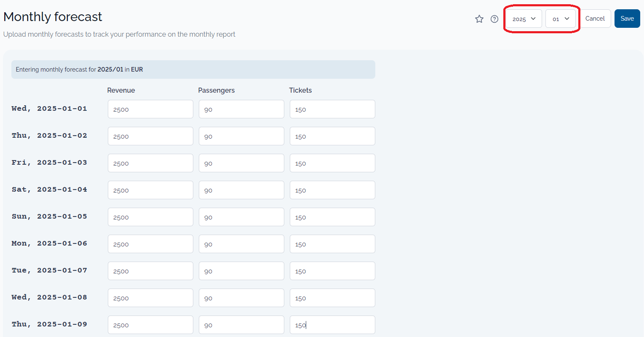Viewport: 644px width, 337px height.
Task: Click the 'Sun, 2025-01-05' date label
Action: [x=49, y=217]
